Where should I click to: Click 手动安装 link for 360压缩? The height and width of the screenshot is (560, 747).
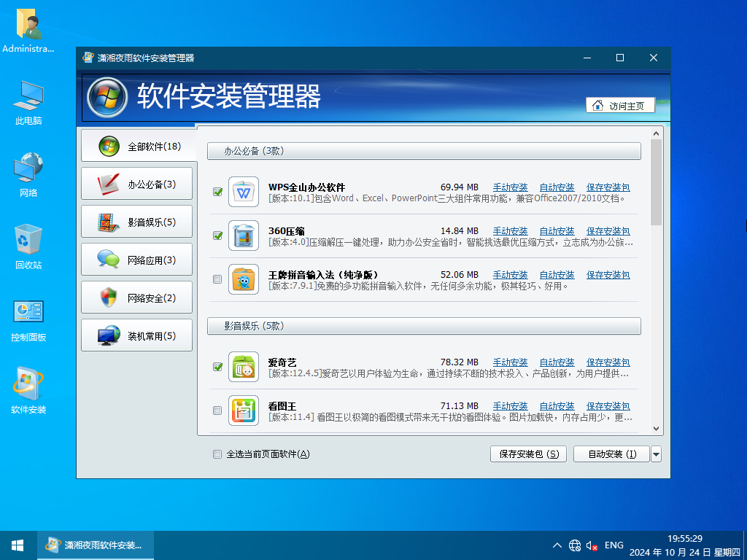click(x=510, y=231)
